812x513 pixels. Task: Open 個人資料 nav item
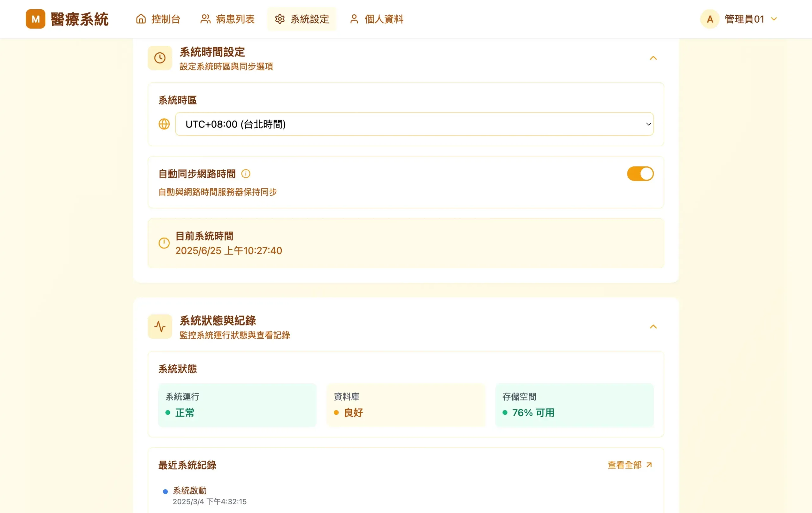pyautogui.click(x=376, y=19)
